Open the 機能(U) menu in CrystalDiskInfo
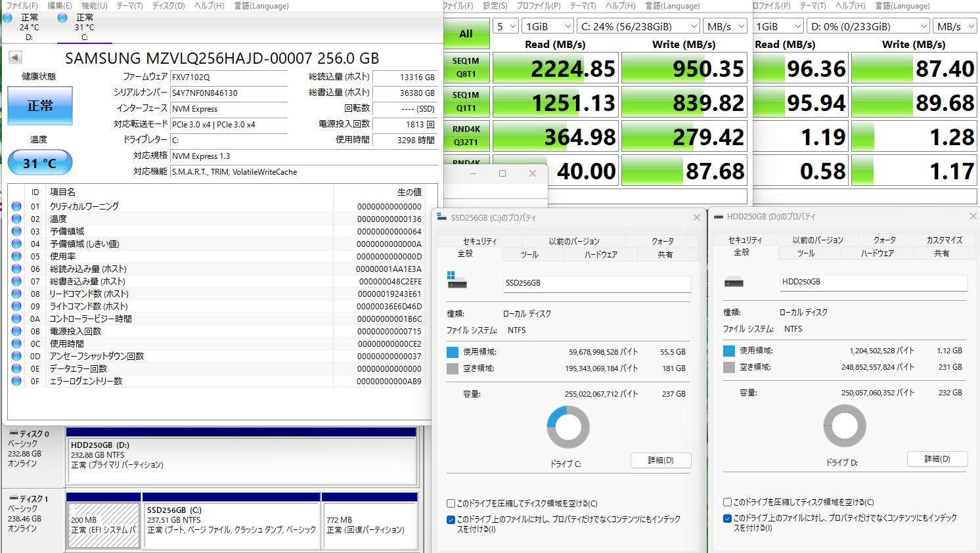The height and width of the screenshot is (553, 980). point(94,6)
